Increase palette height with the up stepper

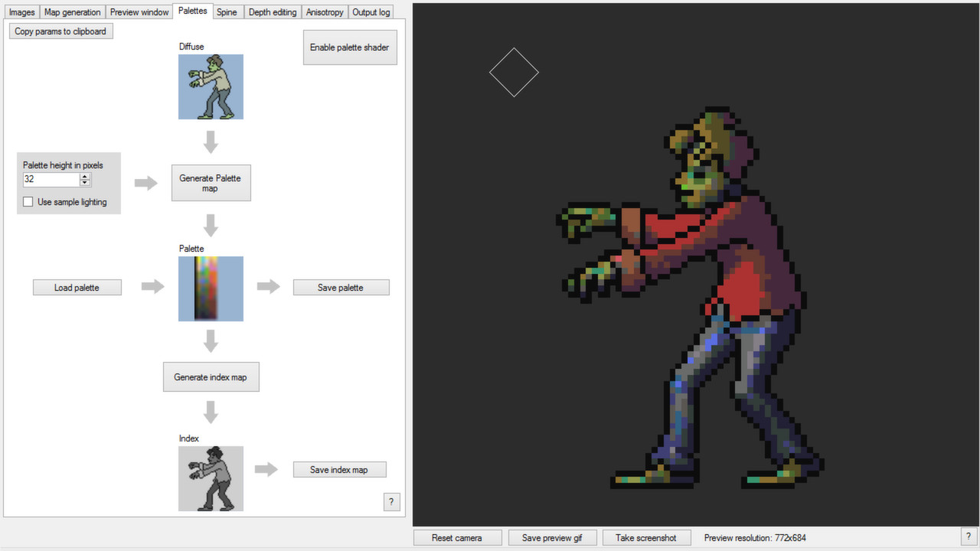(84, 175)
